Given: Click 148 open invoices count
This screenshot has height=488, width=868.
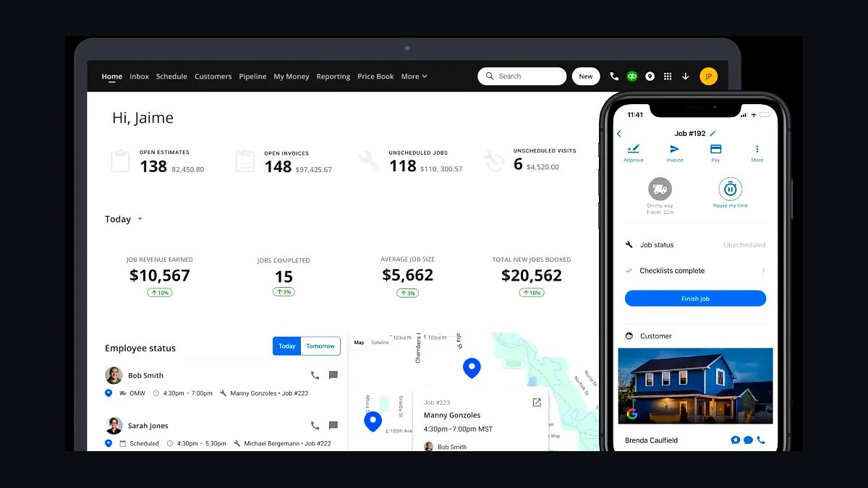Looking at the screenshot, I should 278,166.
